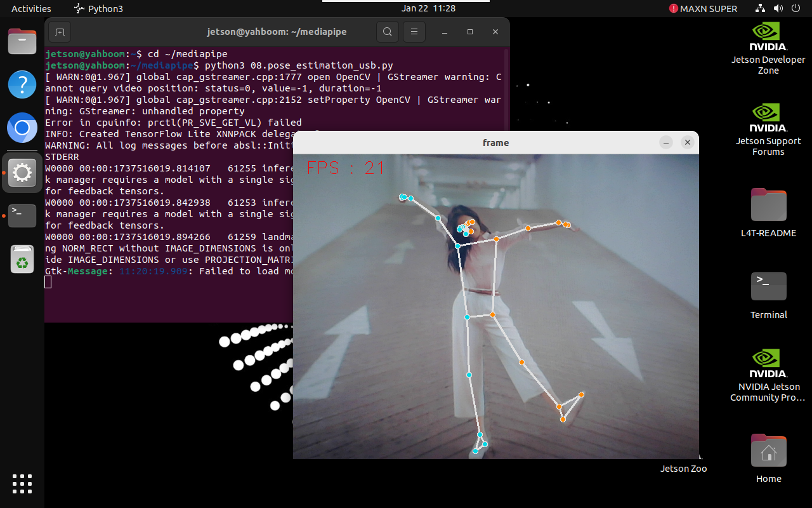Click the terminal title jetson@yahboom: ~/mediapipe
The width and height of the screenshot is (812, 508).
click(x=277, y=32)
